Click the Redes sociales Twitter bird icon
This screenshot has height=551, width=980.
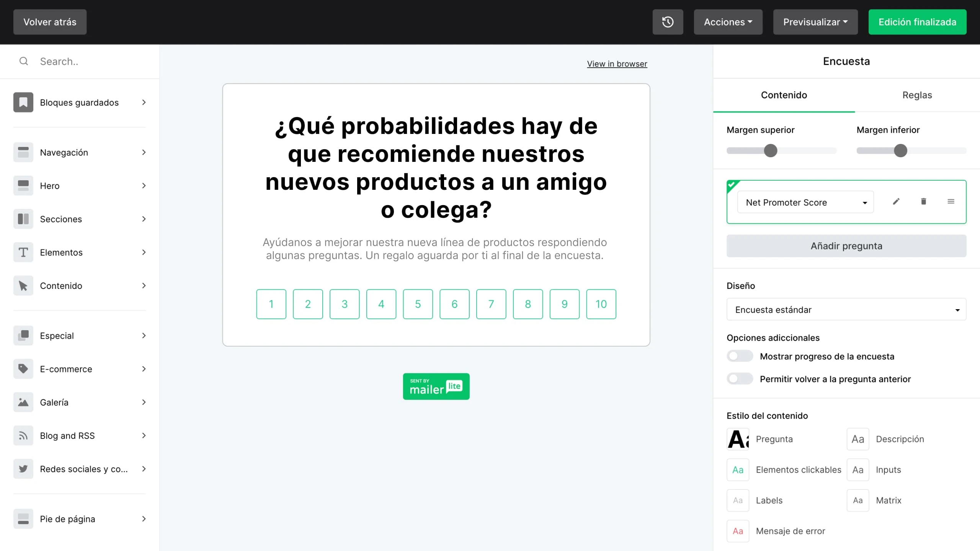(23, 469)
